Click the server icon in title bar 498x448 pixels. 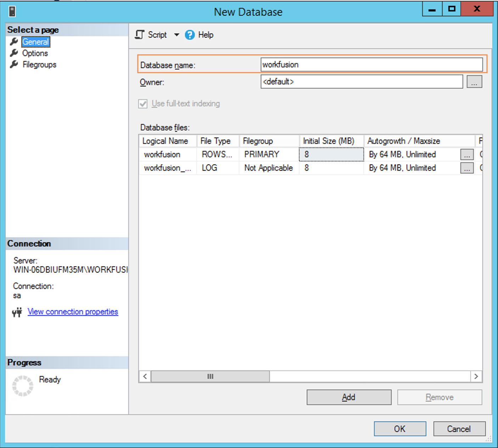tap(12, 12)
